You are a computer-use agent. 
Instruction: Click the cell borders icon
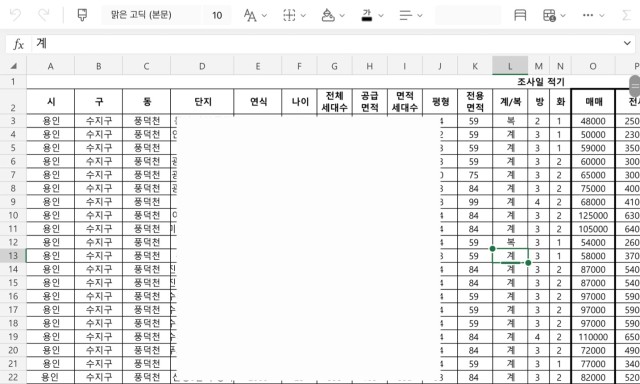(x=289, y=16)
